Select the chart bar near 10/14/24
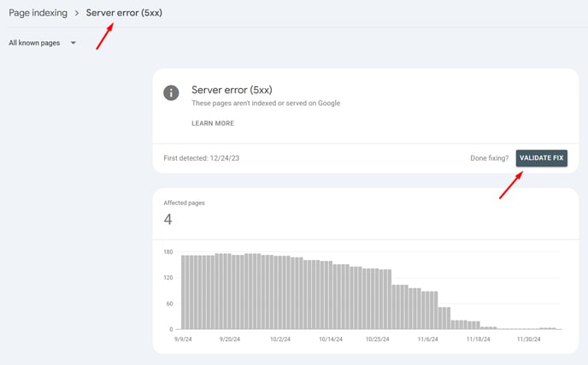588x365 pixels. pyautogui.click(x=331, y=295)
